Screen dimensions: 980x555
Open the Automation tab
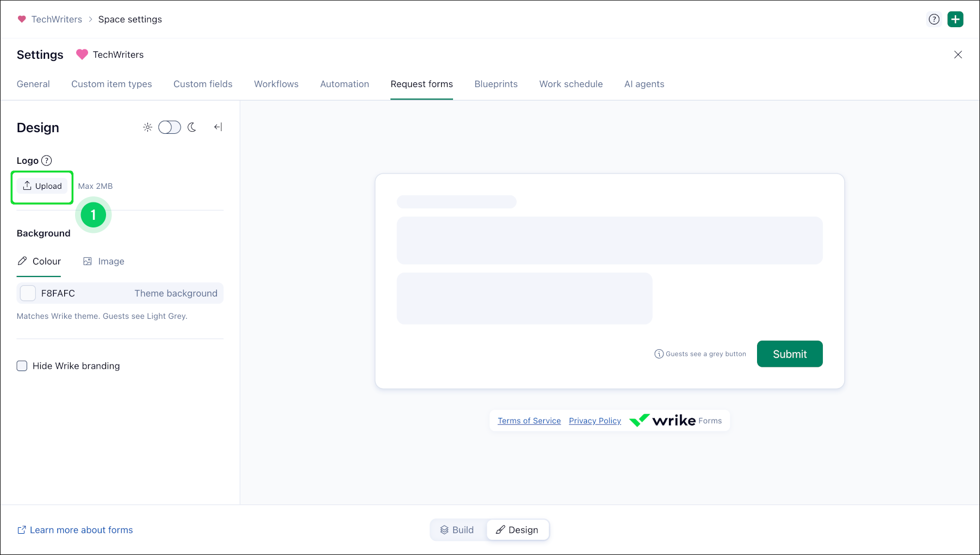[x=345, y=84]
